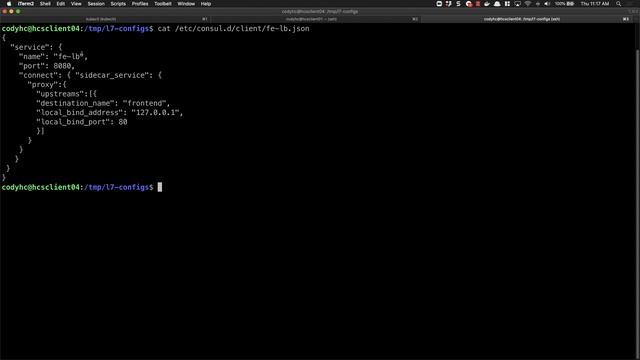Open the Session menu
The height and width of the screenshot is (360, 640).
[96, 4]
